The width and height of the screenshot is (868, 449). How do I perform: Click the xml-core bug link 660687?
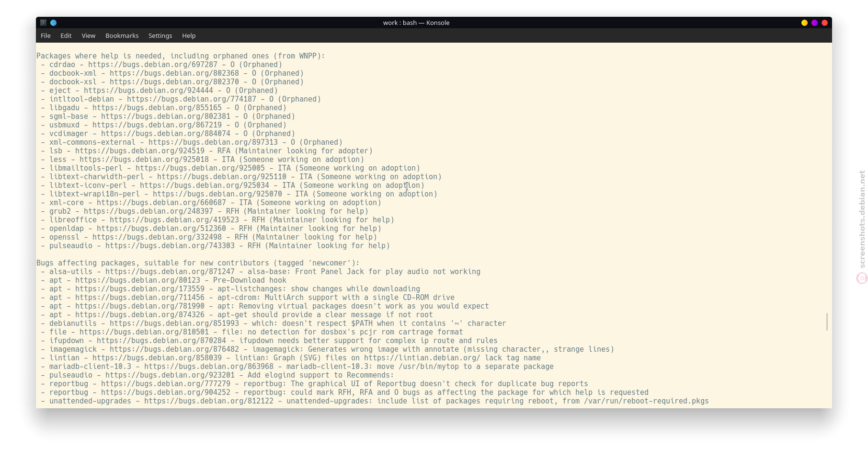(x=161, y=203)
